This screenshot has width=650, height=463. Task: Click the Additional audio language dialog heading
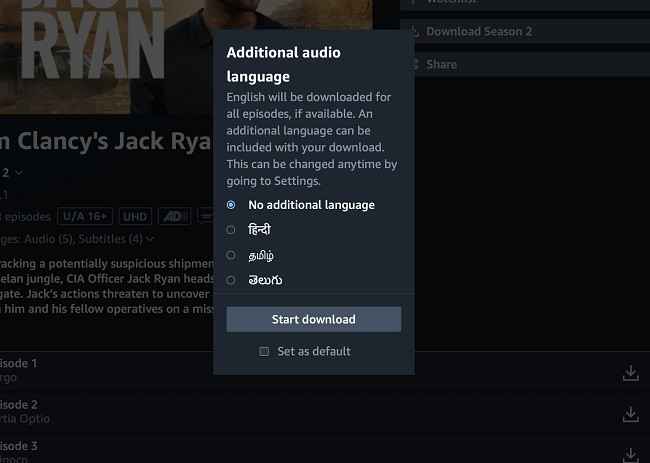tap(284, 65)
